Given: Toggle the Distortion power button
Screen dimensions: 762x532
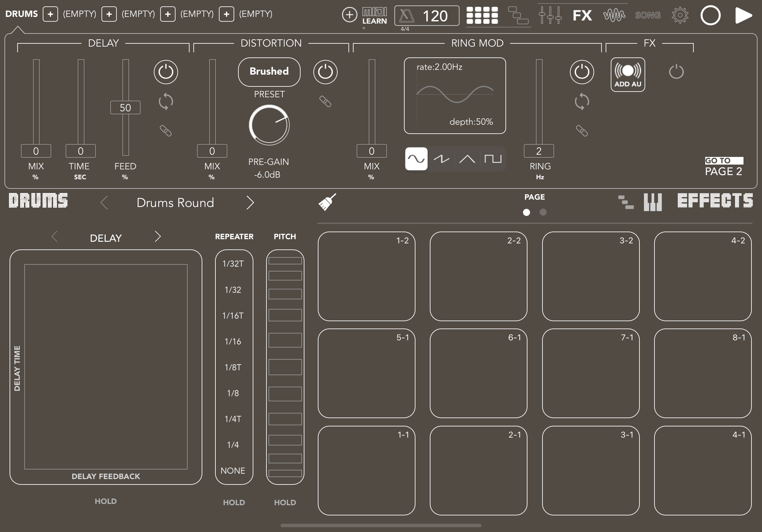Looking at the screenshot, I should tap(325, 72).
